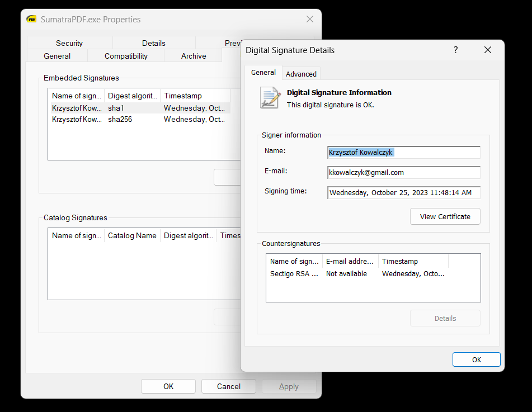Click 'Catalog Name' column header
Screen dimensions: 532x412
pos(132,235)
